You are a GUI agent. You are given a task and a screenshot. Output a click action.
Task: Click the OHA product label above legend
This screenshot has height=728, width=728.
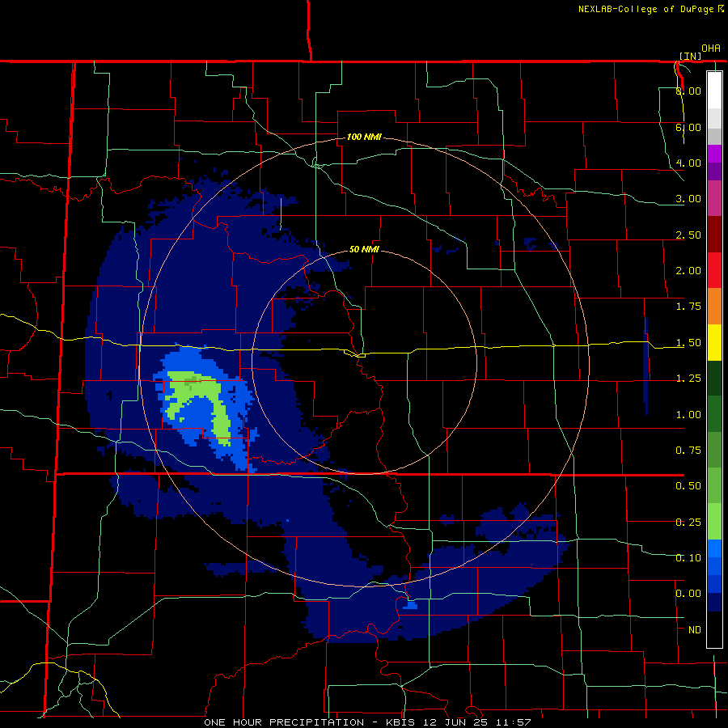click(x=711, y=49)
